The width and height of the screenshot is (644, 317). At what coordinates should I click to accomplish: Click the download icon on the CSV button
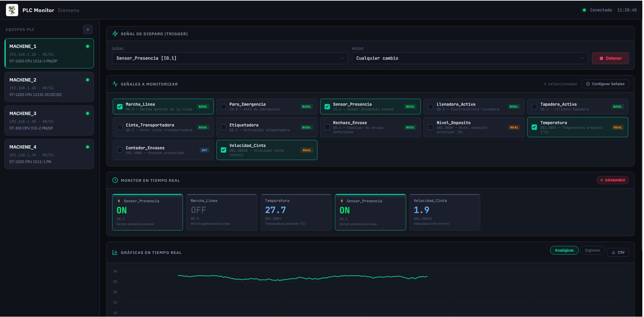(x=613, y=252)
